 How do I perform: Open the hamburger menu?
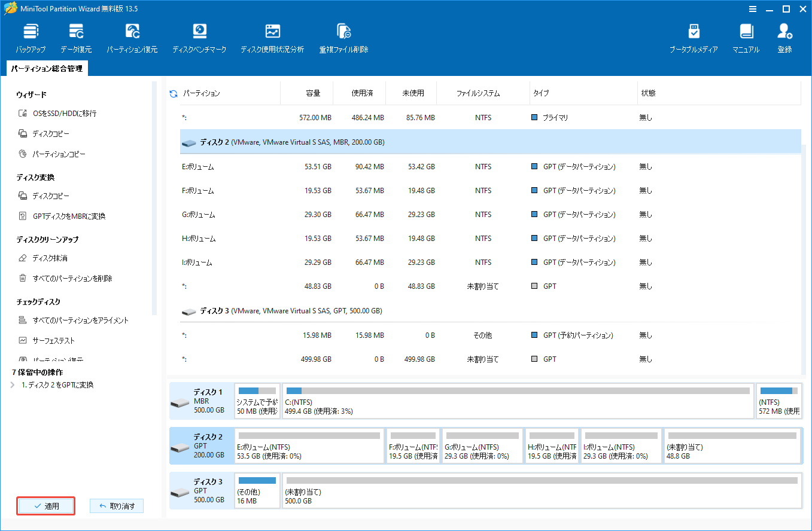[752, 9]
